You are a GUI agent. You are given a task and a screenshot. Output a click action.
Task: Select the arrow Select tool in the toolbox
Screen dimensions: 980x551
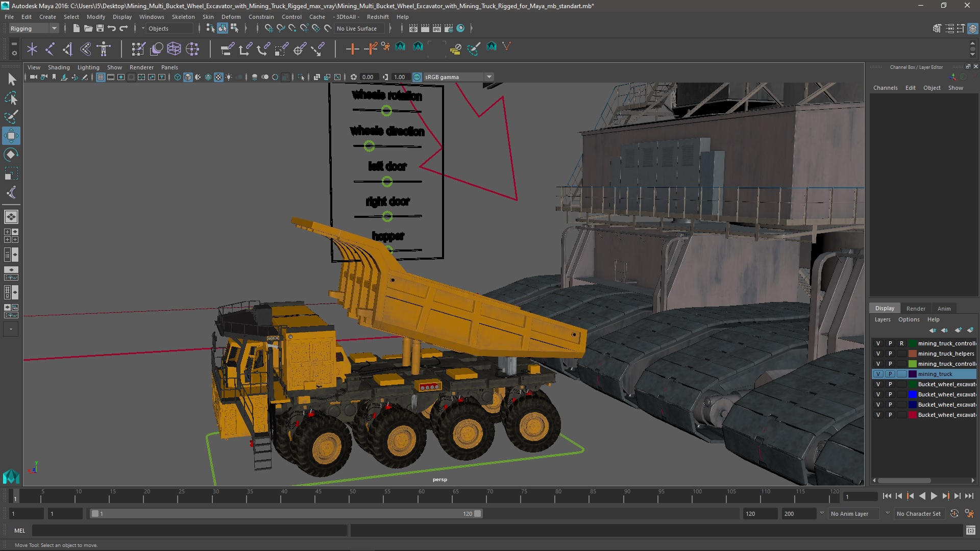[11, 79]
